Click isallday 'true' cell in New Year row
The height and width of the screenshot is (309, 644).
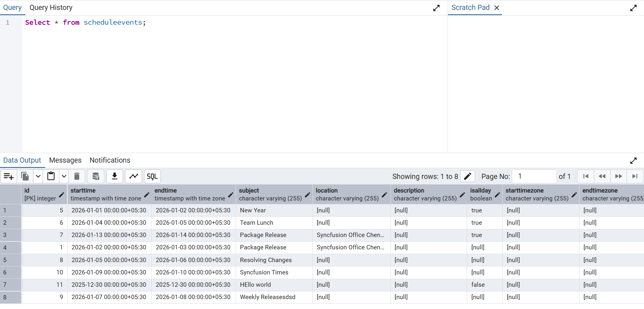point(485,210)
